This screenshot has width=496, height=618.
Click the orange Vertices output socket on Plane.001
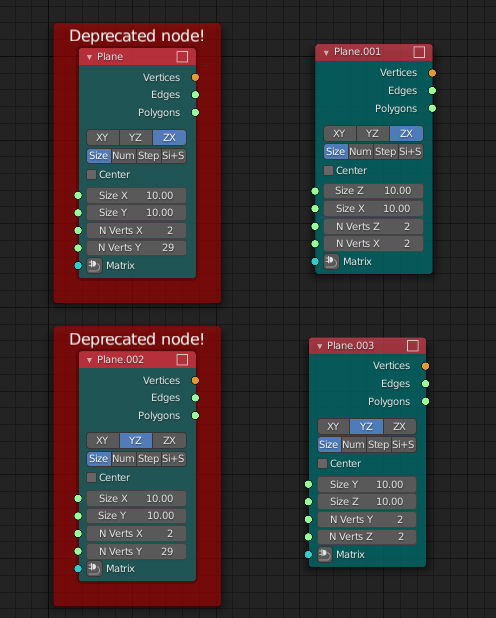click(x=432, y=73)
